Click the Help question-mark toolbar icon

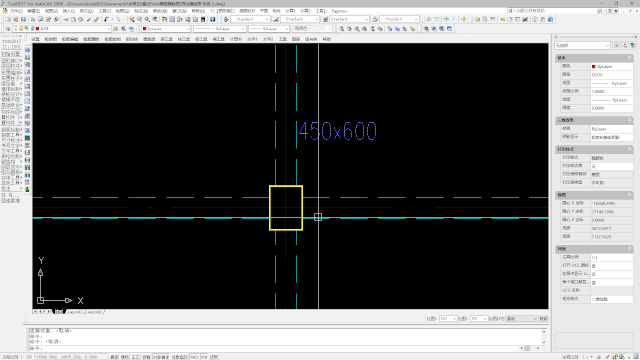(x=213, y=19)
